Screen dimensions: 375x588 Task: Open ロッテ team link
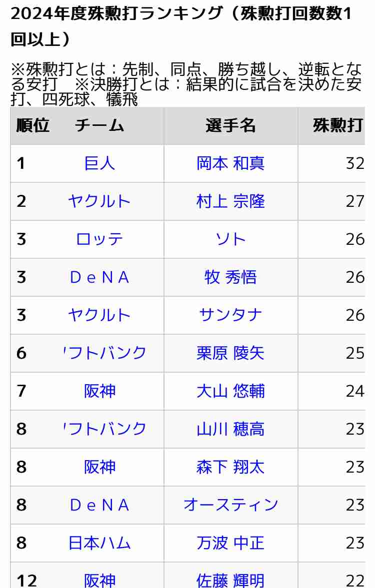coord(99,239)
